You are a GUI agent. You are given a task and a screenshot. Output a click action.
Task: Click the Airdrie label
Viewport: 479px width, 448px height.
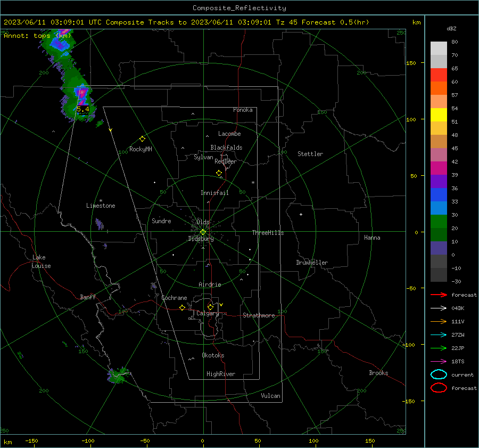pyautogui.click(x=210, y=284)
